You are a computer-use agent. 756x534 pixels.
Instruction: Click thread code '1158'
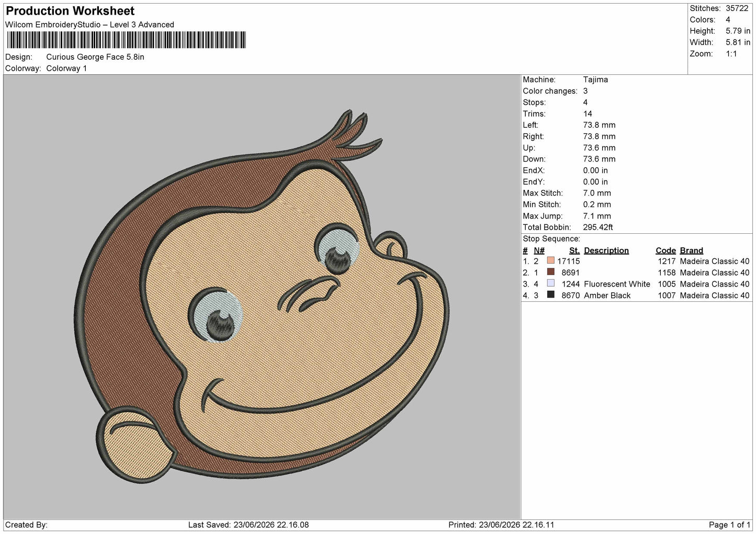point(667,272)
